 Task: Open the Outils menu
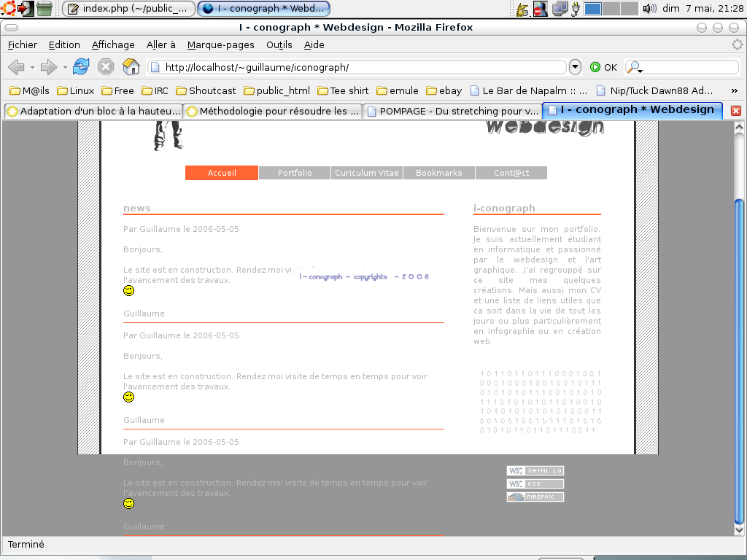[279, 44]
